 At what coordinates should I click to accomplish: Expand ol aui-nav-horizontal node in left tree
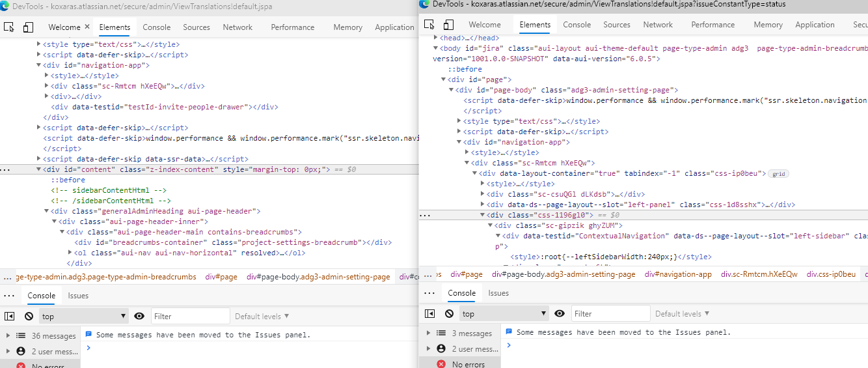[70, 253]
